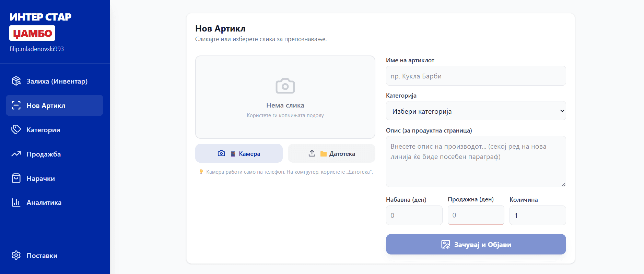Click the upload arrow icon next to Датотека

(x=312, y=153)
